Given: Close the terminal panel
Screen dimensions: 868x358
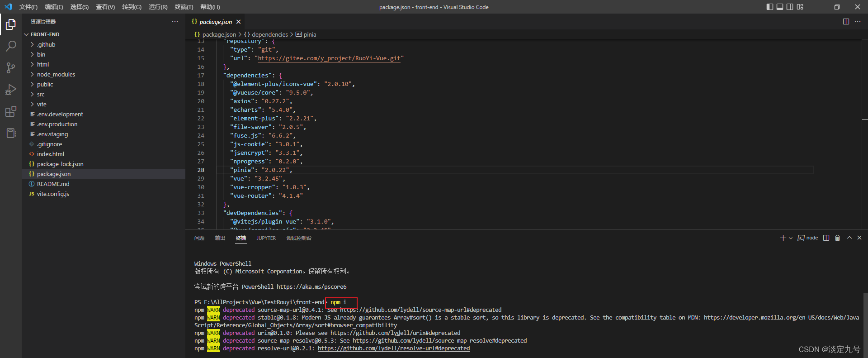Looking at the screenshot, I should tap(859, 238).
